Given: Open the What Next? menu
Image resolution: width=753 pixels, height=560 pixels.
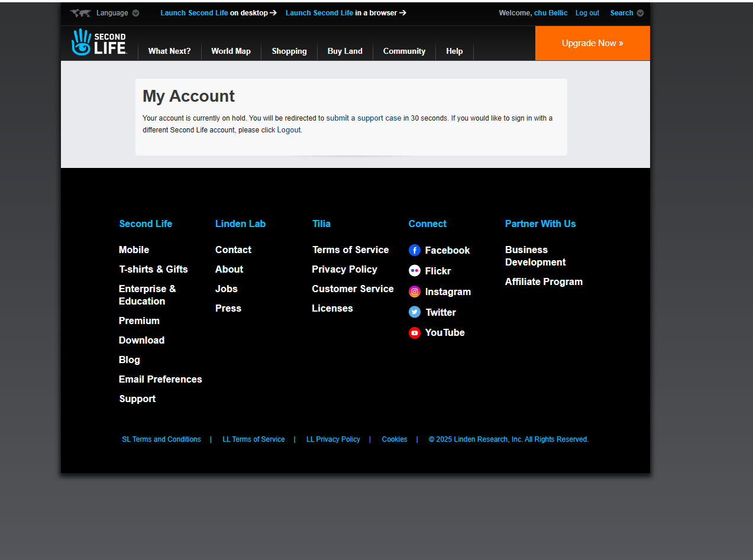Looking at the screenshot, I should coord(170,51).
